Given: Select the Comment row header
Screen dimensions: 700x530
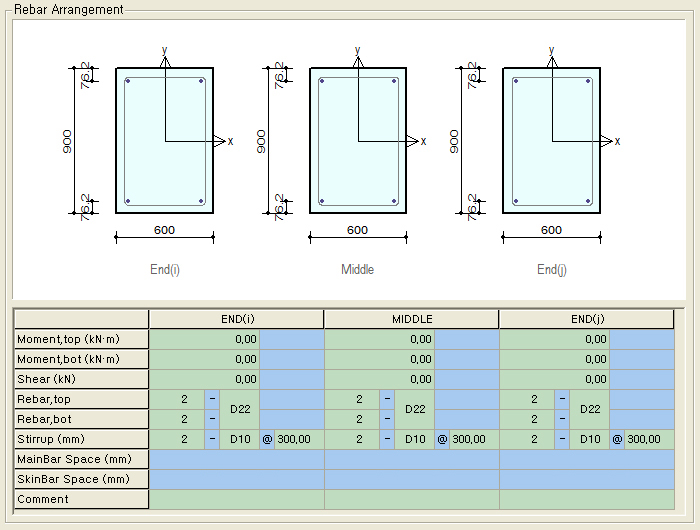Looking at the screenshot, I should 81,499.
